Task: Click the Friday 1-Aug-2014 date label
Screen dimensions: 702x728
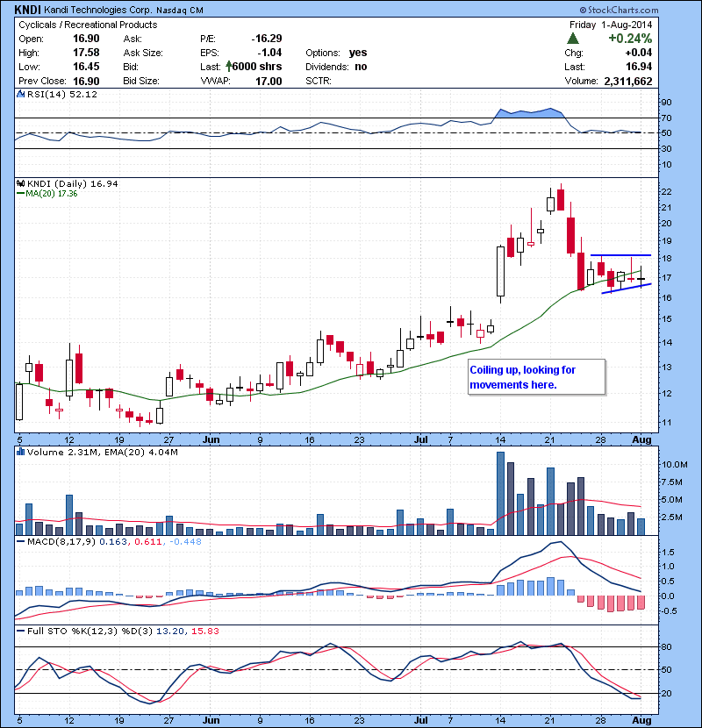Action: click(x=611, y=25)
